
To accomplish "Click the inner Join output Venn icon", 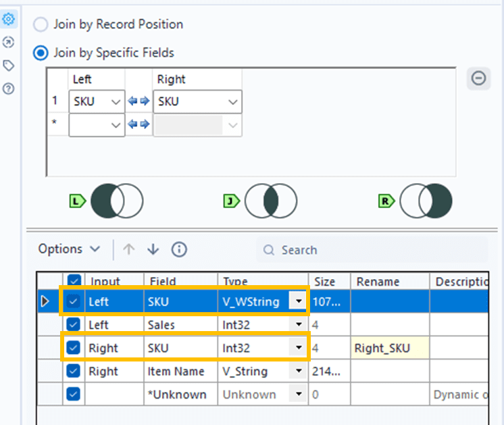I will 270,201.
